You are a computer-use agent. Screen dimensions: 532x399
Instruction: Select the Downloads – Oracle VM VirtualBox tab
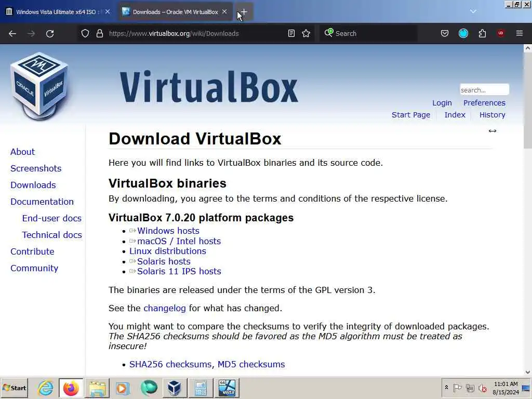(175, 12)
